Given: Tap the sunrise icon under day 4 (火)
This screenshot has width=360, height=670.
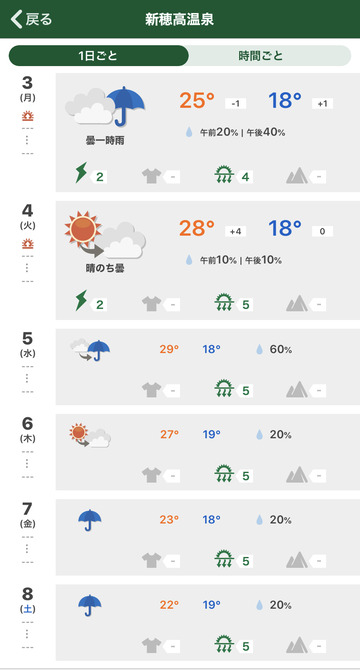Looking at the screenshot, I should coord(28,244).
